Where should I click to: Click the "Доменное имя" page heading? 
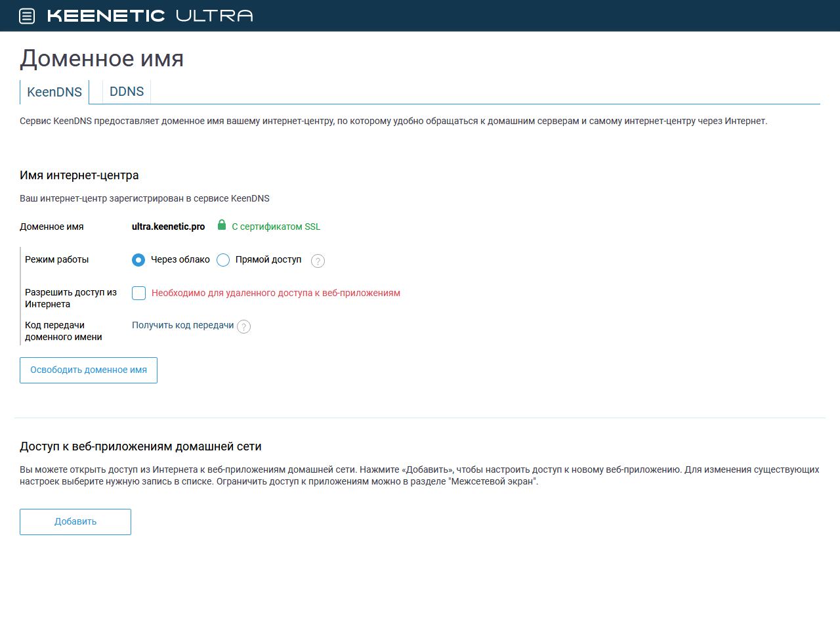pyautogui.click(x=102, y=58)
